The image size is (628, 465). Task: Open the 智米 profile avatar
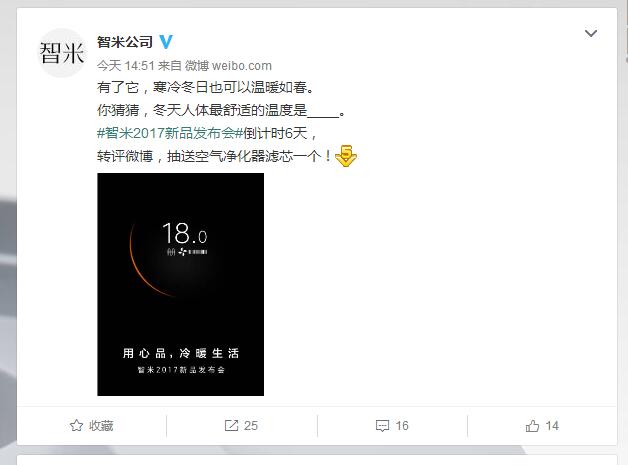click(62, 52)
